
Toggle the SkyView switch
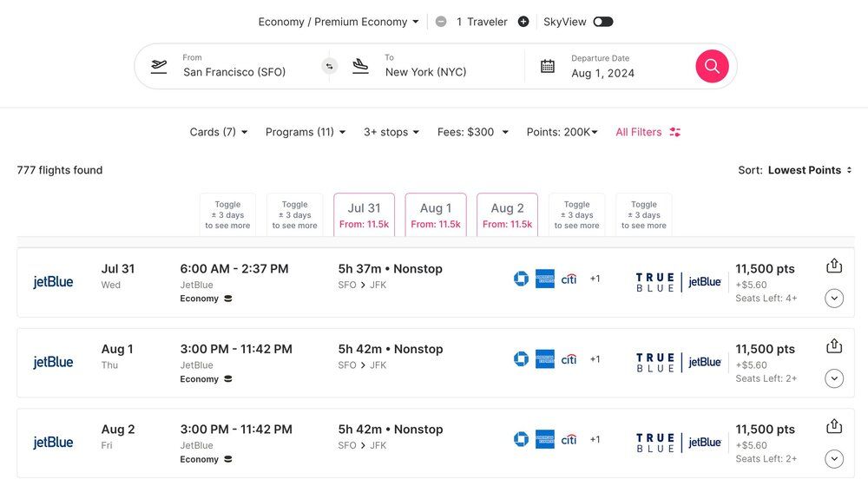602,22
